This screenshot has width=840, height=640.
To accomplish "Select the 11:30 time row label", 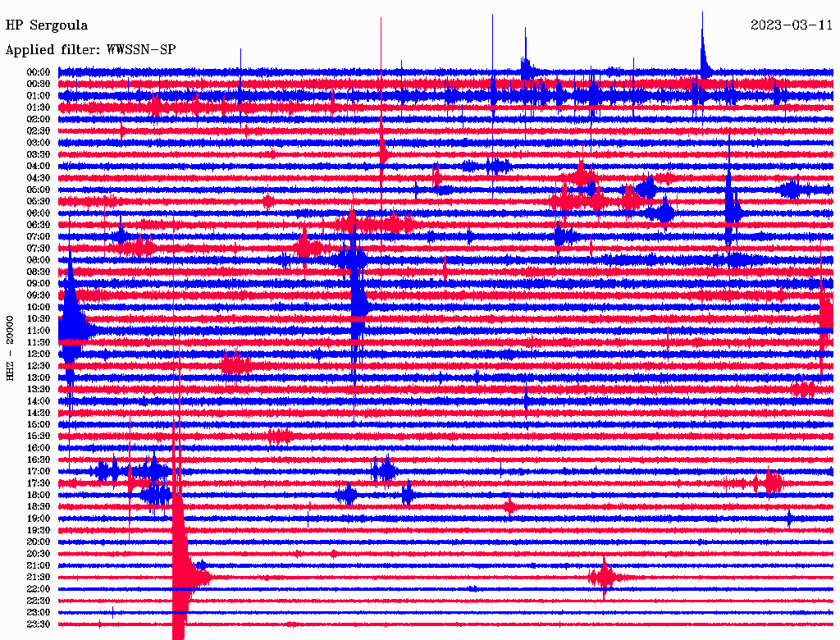I will 39,342.
